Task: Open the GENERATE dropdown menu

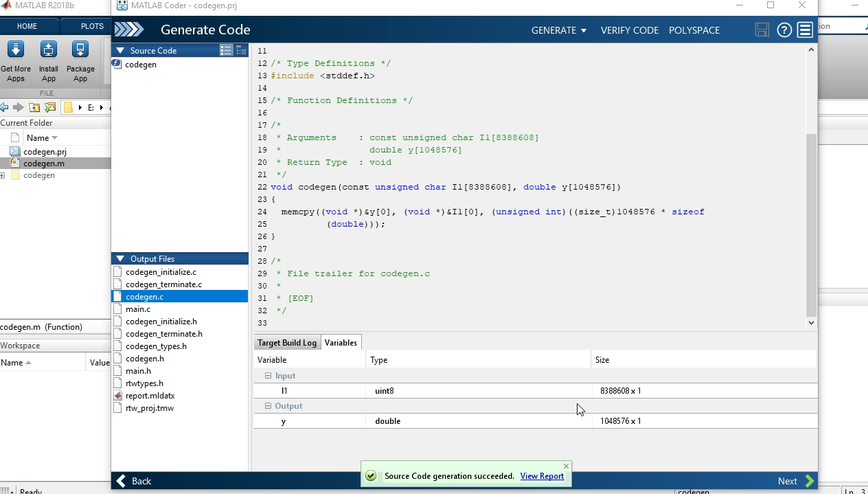Action: (558, 30)
